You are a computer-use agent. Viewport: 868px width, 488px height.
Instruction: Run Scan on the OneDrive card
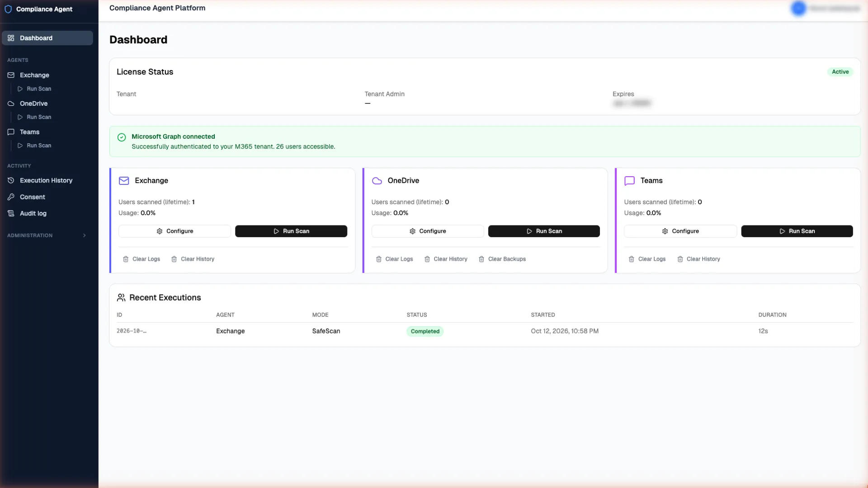tap(544, 231)
